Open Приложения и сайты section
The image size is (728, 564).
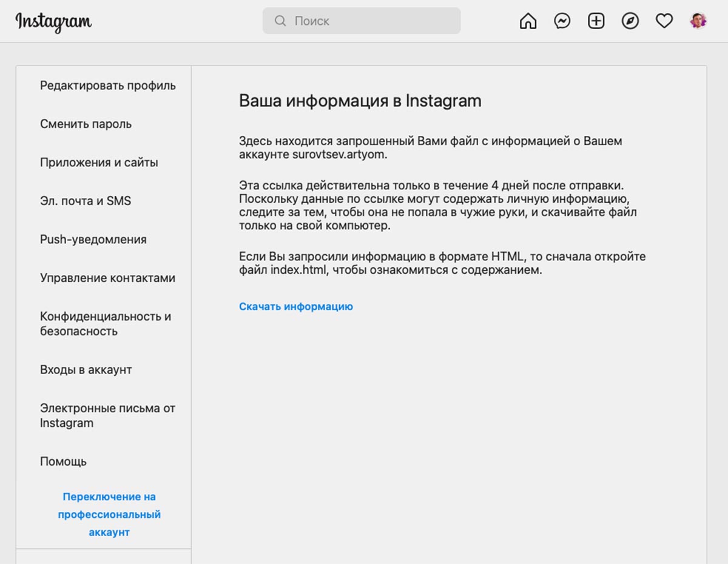coord(99,163)
